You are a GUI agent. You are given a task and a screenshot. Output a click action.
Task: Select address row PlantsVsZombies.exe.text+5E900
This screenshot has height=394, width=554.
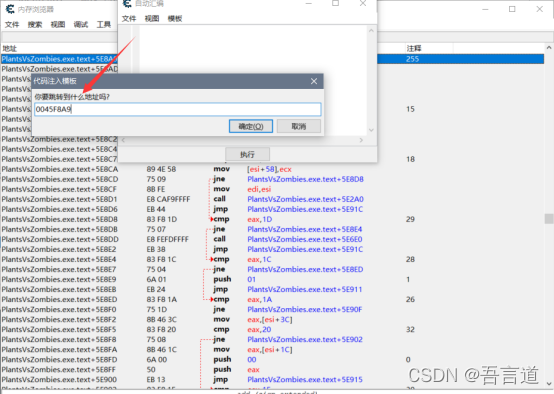coord(59,380)
